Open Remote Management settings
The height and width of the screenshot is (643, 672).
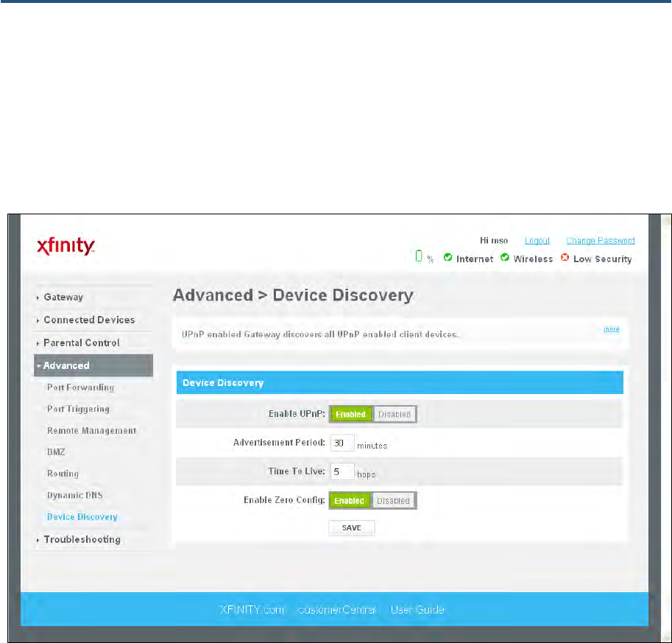91,431
